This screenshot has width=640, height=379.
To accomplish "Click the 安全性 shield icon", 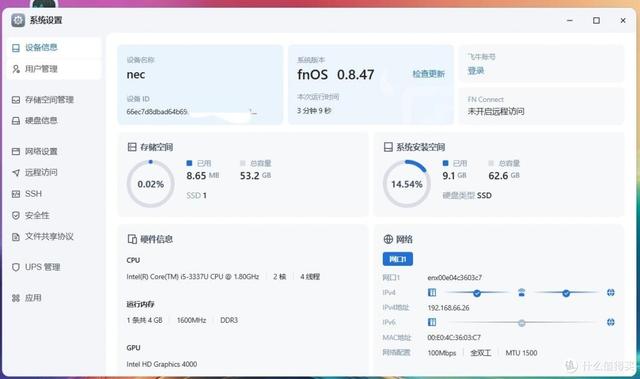I will (16, 215).
